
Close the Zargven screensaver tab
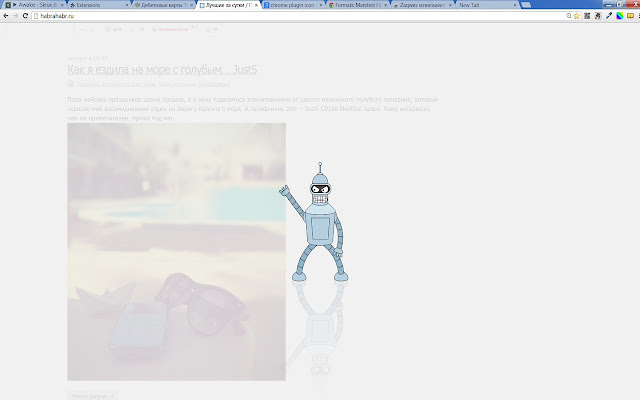(450, 5)
